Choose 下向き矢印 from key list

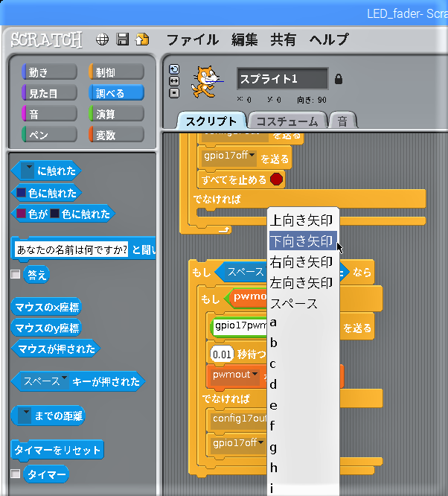coord(303,241)
